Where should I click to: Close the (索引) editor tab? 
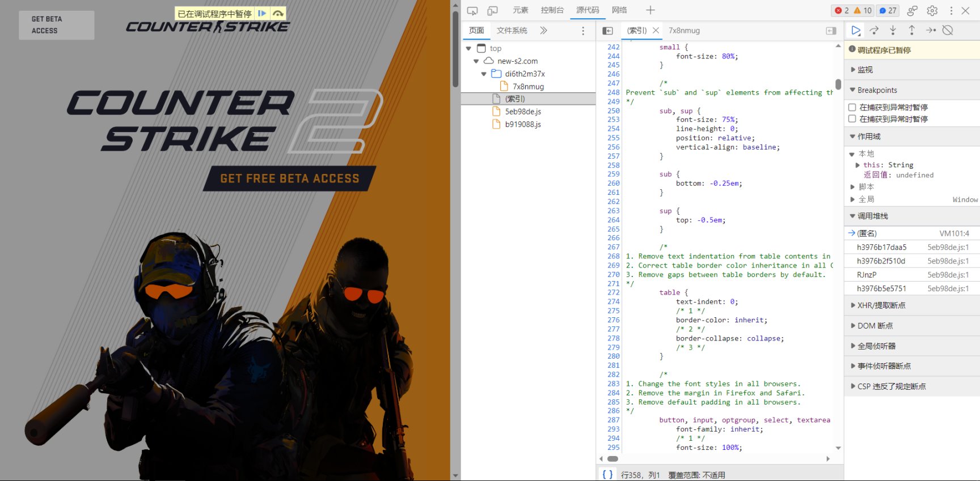point(656,31)
